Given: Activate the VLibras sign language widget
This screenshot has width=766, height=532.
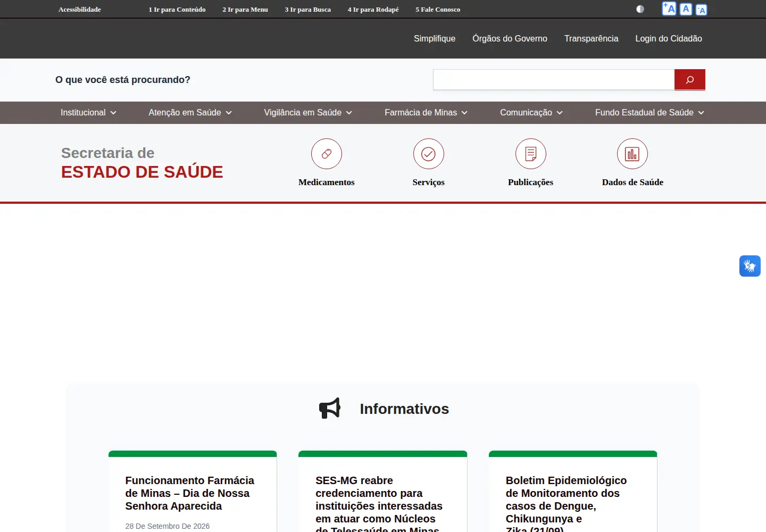Looking at the screenshot, I should [750, 266].
